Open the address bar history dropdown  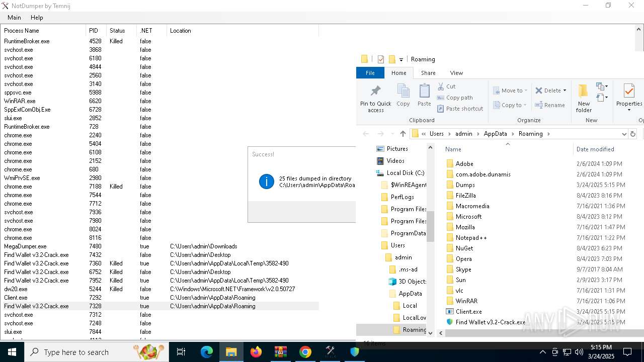[x=624, y=134]
